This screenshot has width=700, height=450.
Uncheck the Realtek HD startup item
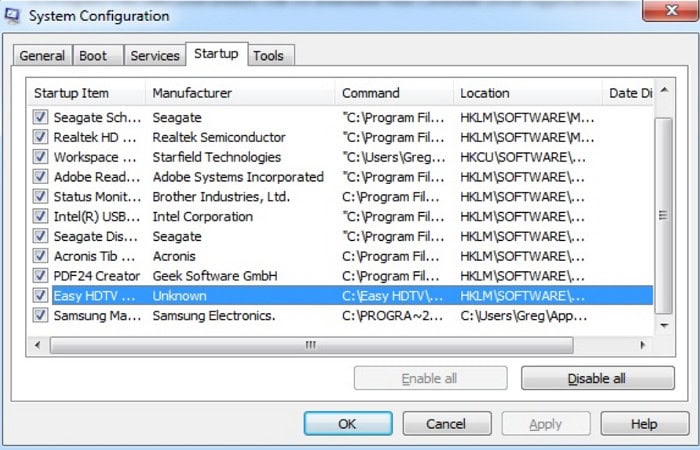click(x=40, y=137)
